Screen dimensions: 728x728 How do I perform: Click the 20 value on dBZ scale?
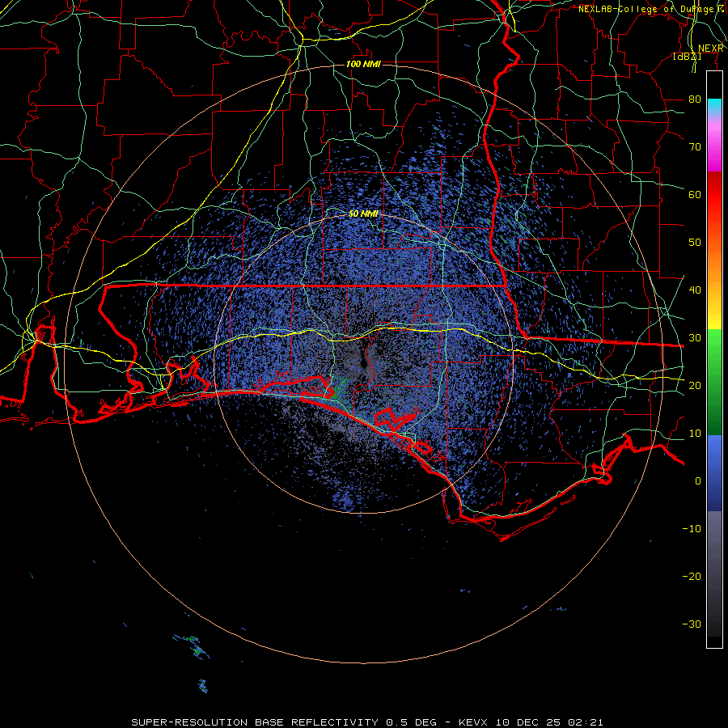click(x=695, y=385)
